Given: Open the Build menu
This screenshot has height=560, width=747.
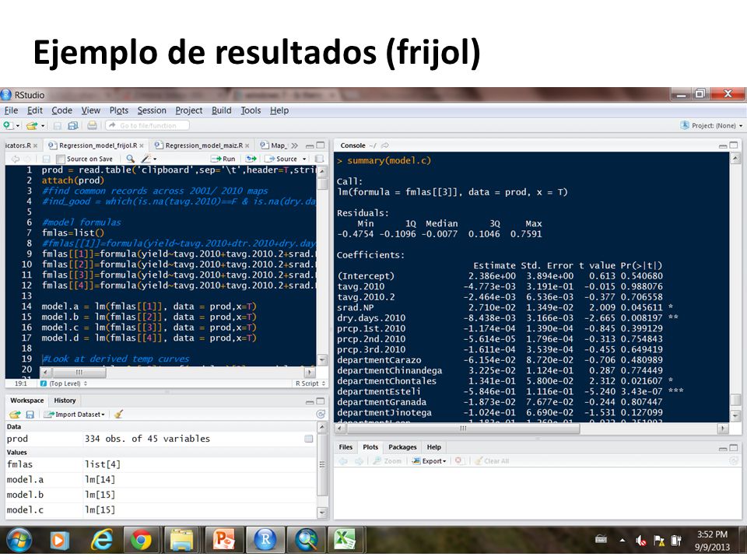Looking at the screenshot, I should click(x=222, y=110).
